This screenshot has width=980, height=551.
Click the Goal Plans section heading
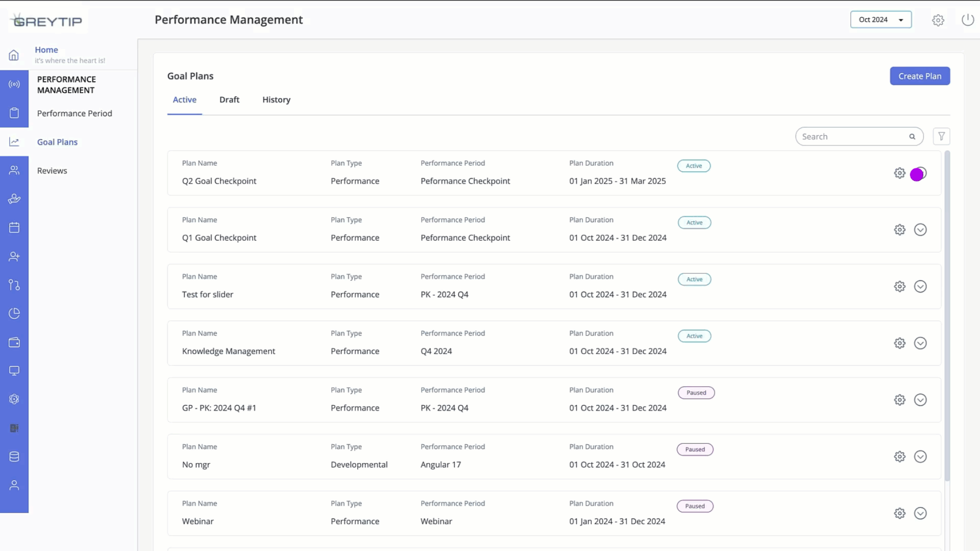[190, 76]
